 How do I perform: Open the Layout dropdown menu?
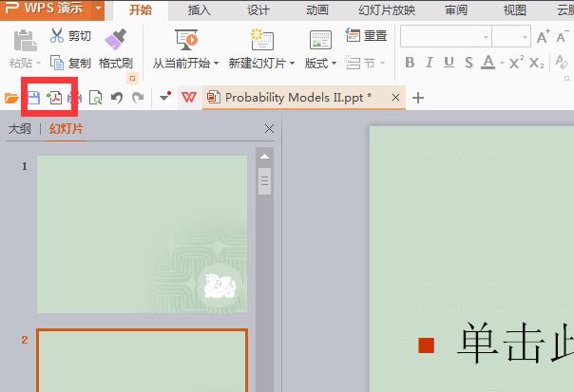320,64
